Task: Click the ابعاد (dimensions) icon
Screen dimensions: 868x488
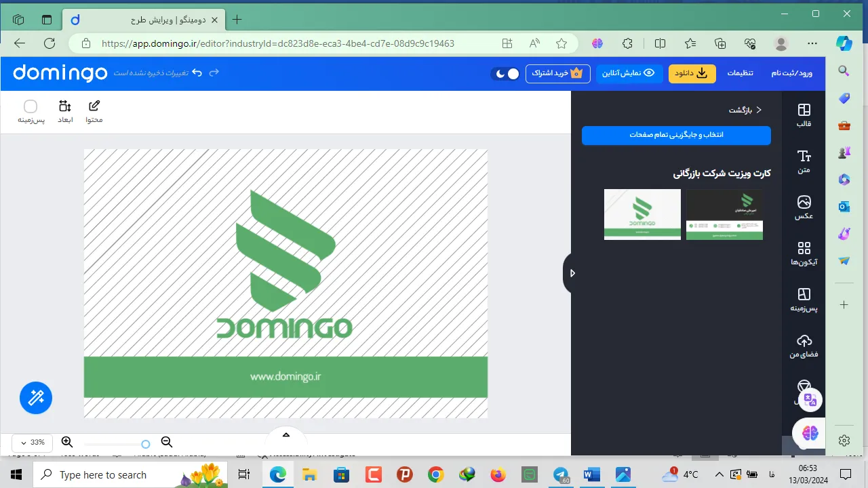Action: 65,112
